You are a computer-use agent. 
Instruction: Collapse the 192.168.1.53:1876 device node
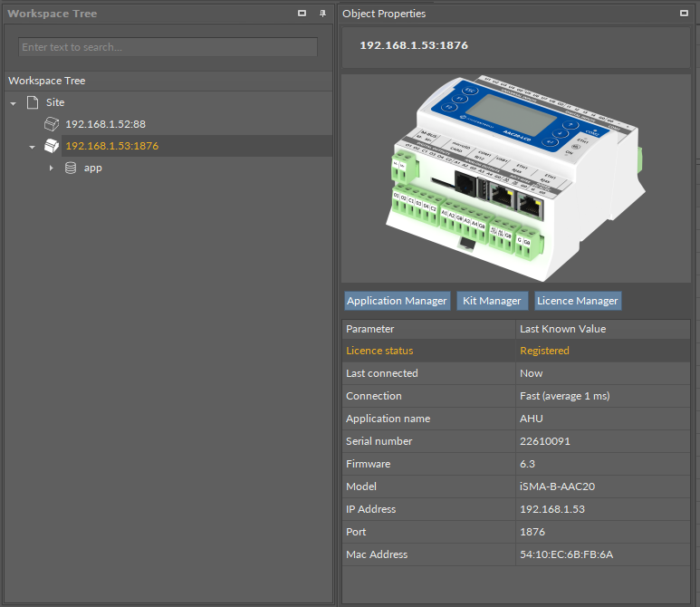point(32,147)
